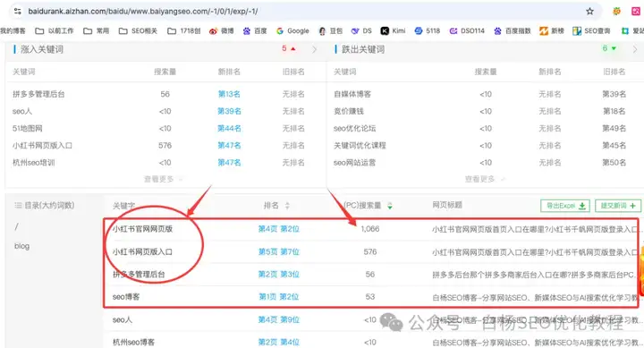644x348 pixels.
Task: Open the Kimi bookmark
Action: (x=393, y=30)
